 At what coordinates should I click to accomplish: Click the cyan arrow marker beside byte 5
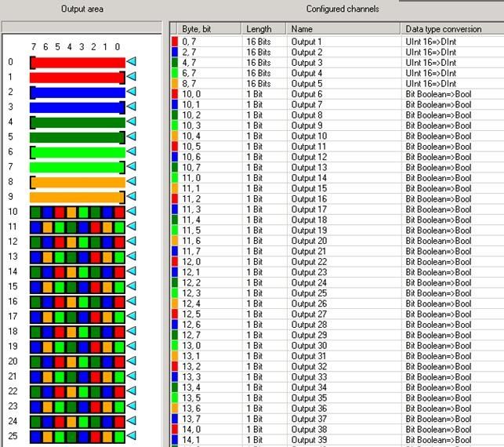131,136
